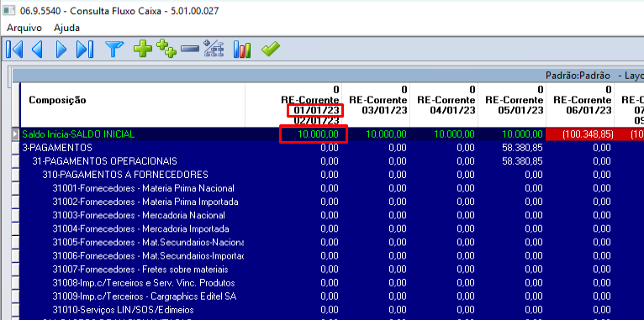Select 31008-Imp.c/Terceiros e Serv. Vinc. Produtos
This screenshot has height=320, width=644.
[x=331, y=283]
